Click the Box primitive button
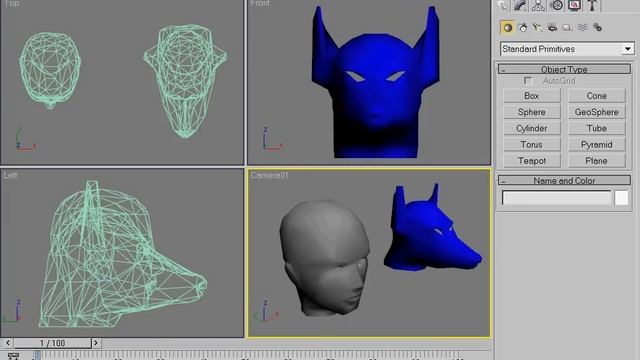Screen dimensions: 640x360 pos(531,96)
